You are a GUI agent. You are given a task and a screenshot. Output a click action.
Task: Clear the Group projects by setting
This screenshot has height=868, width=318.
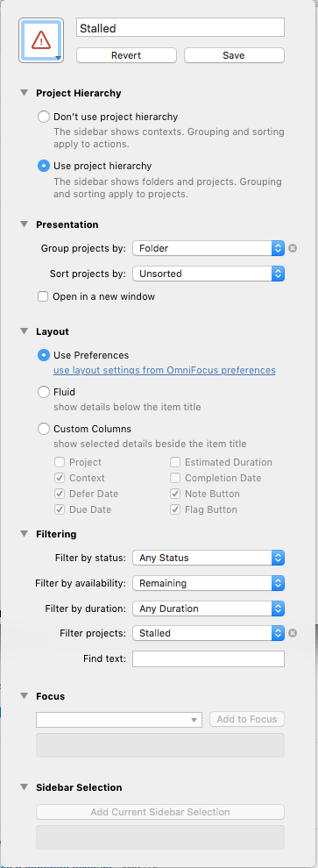(293, 248)
